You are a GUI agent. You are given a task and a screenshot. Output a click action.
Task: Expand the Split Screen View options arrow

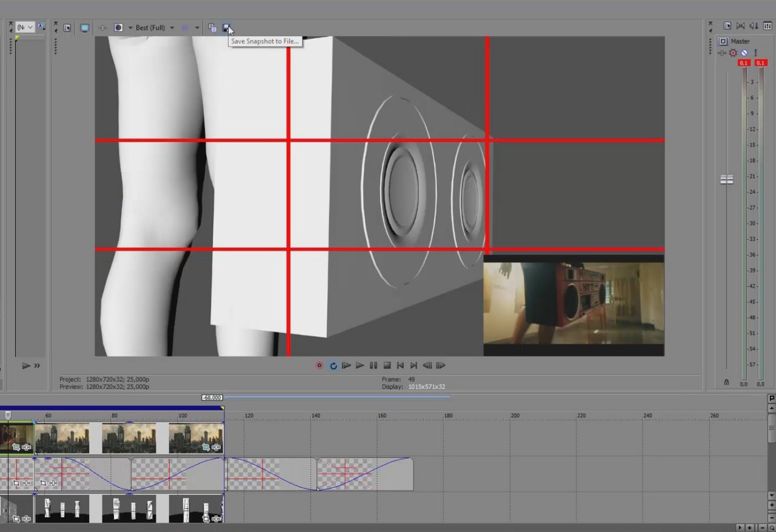[130, 28]
